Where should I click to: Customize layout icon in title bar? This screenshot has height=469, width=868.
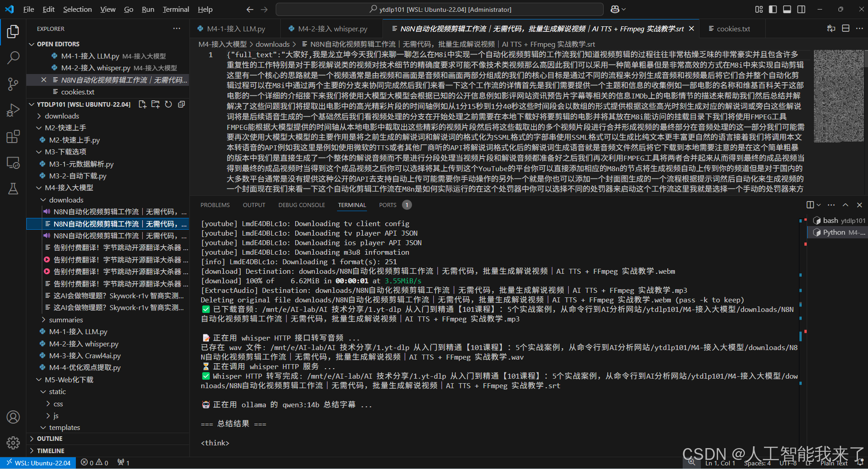(x=759, y=9)
